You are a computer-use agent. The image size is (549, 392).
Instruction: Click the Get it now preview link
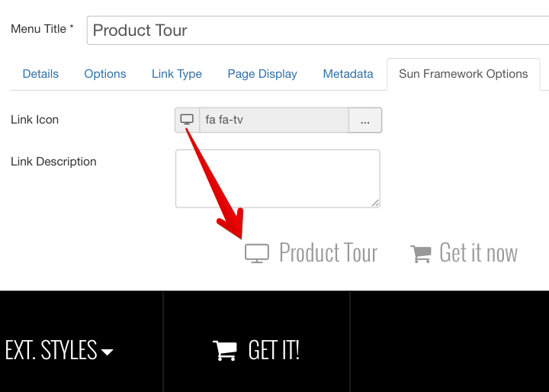[x=478, y=253]
